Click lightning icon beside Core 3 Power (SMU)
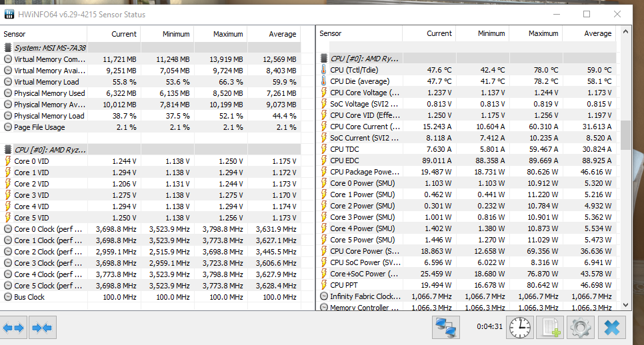This screenshot has height=345, width=644. 323,217
